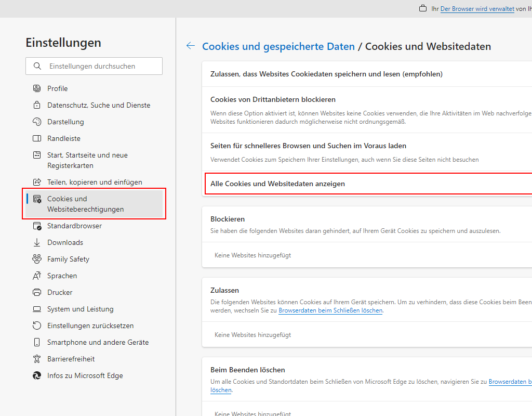This screenshot has height=416, width=532.
Task: Open Family Safety settings page
Action: 68,259
